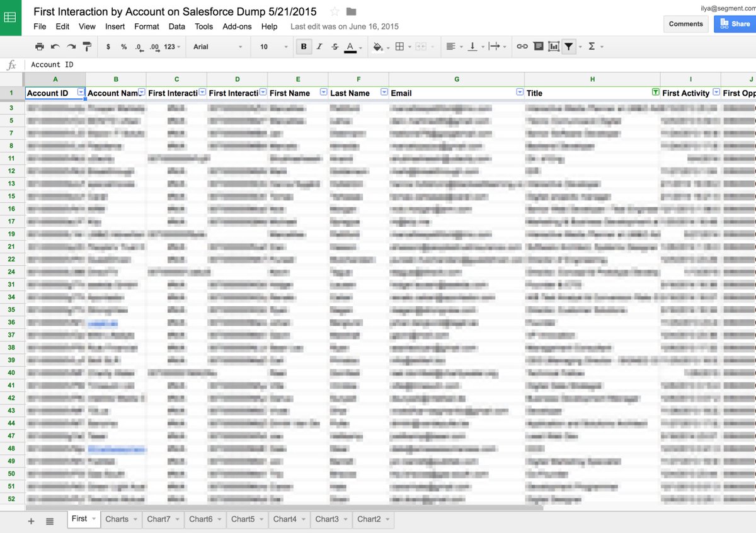This screenshot has height=533, width=756.
Task: Open the number format 123 dropdown
Action: 172,47
